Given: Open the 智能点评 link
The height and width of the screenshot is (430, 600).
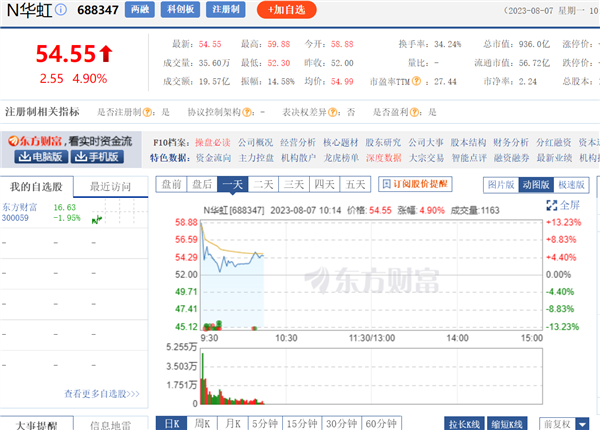Looking at the screenshot, I should pyautogui.click(x=469, y=158).
